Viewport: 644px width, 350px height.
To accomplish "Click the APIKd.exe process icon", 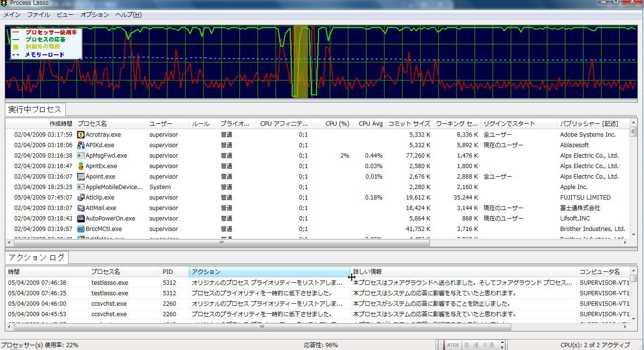I will coord(80,145).
